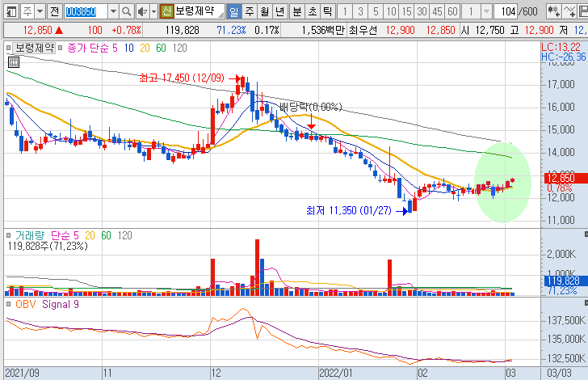This screenshot has height=380, width=588.
Task: Click the 03/03 date label at bottom right
Action: [559, 374]
